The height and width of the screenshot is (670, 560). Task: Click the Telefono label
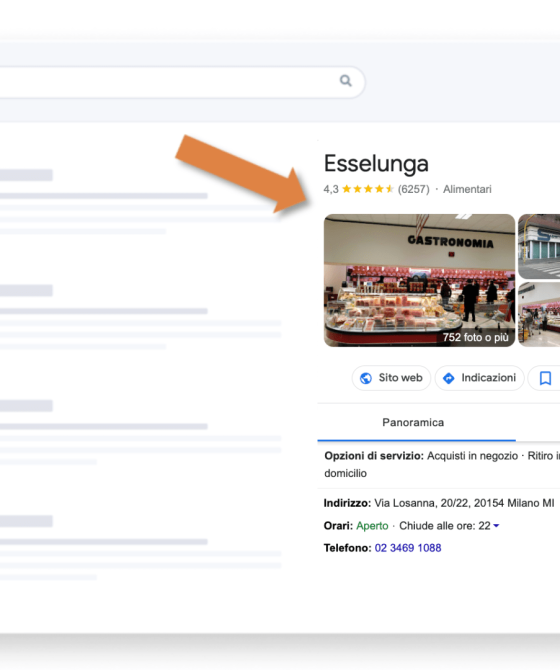[347, 548]
